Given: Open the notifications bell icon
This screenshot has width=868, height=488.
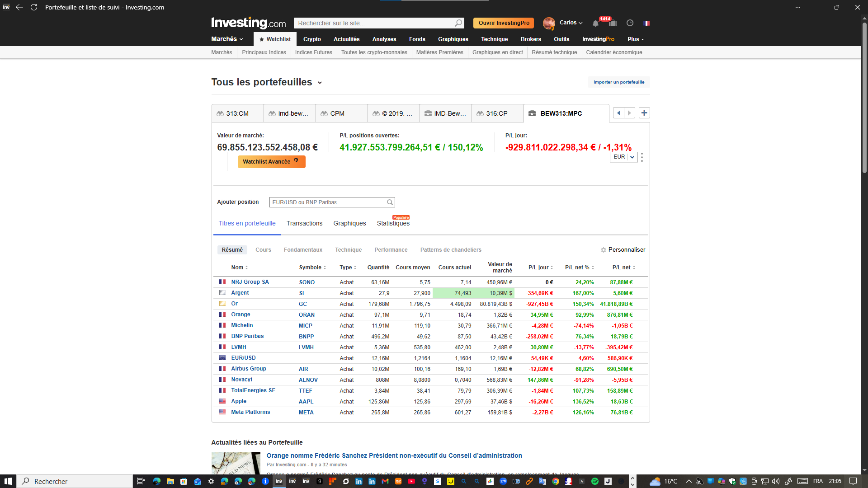Looking at the screenshot, I should 595,23.
